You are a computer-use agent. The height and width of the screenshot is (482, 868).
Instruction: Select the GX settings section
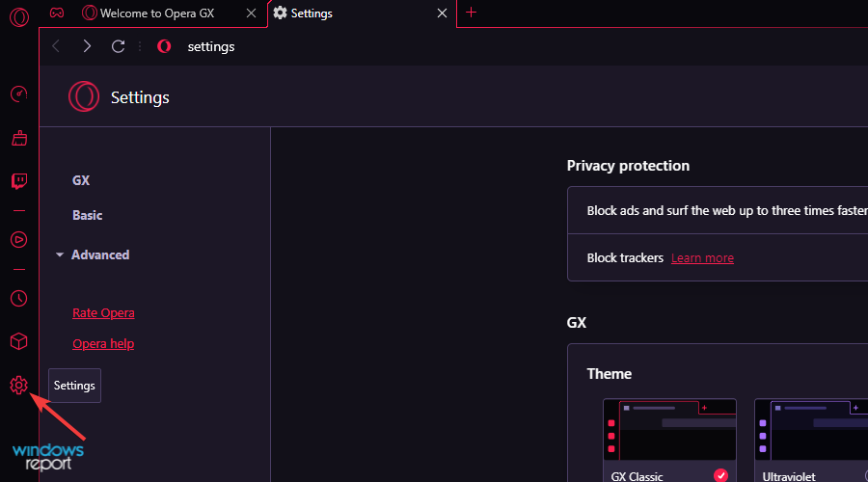pos(81,180)
